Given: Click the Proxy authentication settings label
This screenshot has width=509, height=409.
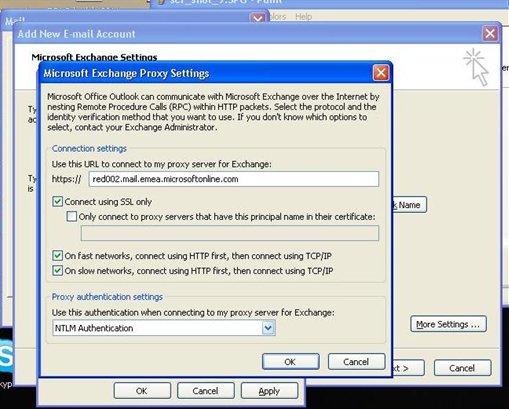Looking at the screenshot, I should pos(107,297).
